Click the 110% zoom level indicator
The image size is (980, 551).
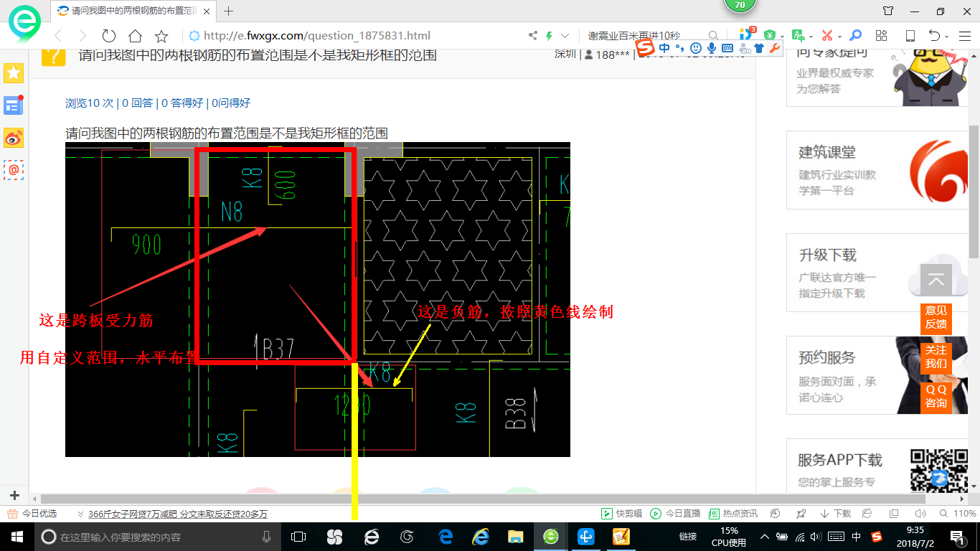pyautogui.click(x=958, y=514)
